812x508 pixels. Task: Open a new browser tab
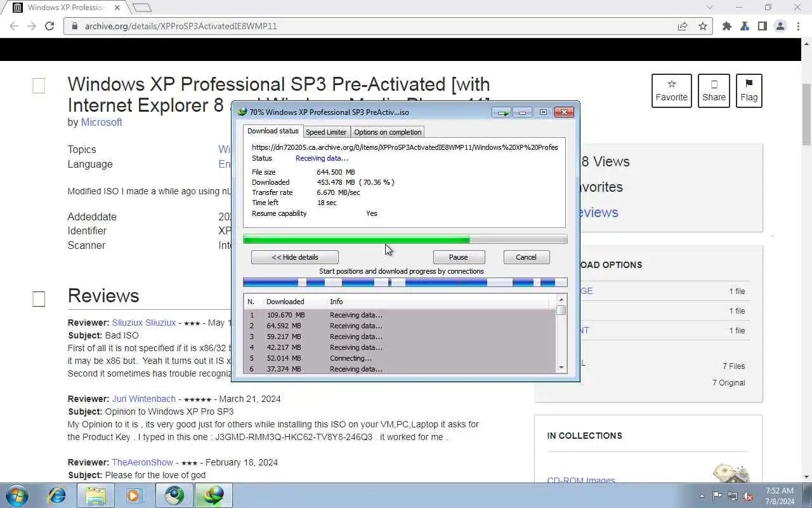pos(142,8)
